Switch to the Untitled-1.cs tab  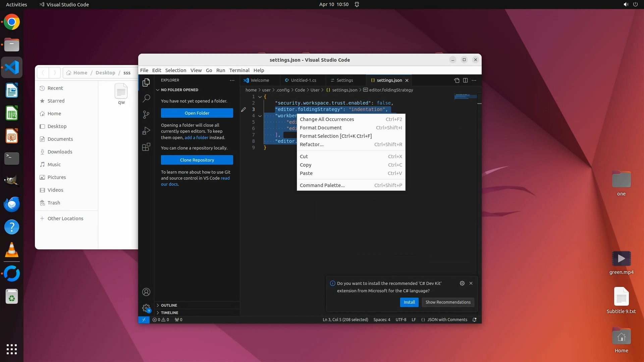coord(303,80)
